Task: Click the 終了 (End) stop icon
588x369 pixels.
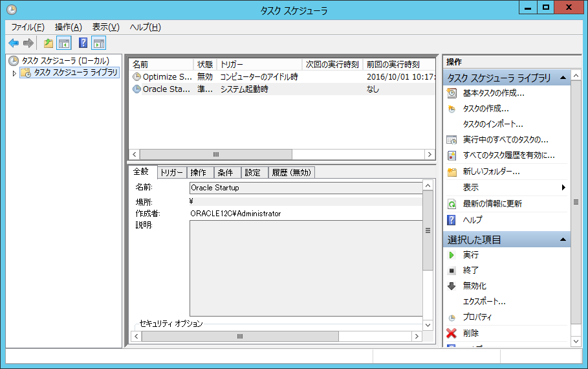Action: 452,271
